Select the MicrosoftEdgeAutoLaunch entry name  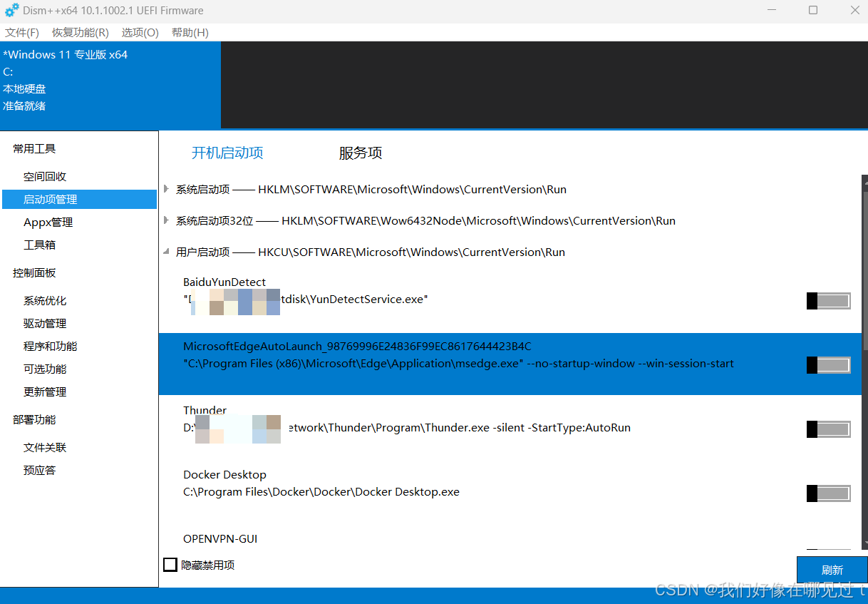click(x=357, y=347)
